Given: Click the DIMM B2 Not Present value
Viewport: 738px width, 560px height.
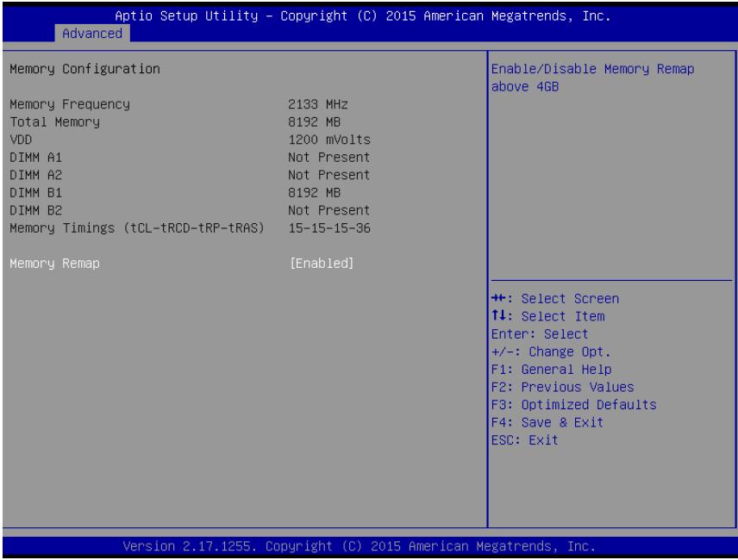Looking at the screenshot, I should [329, 210].
